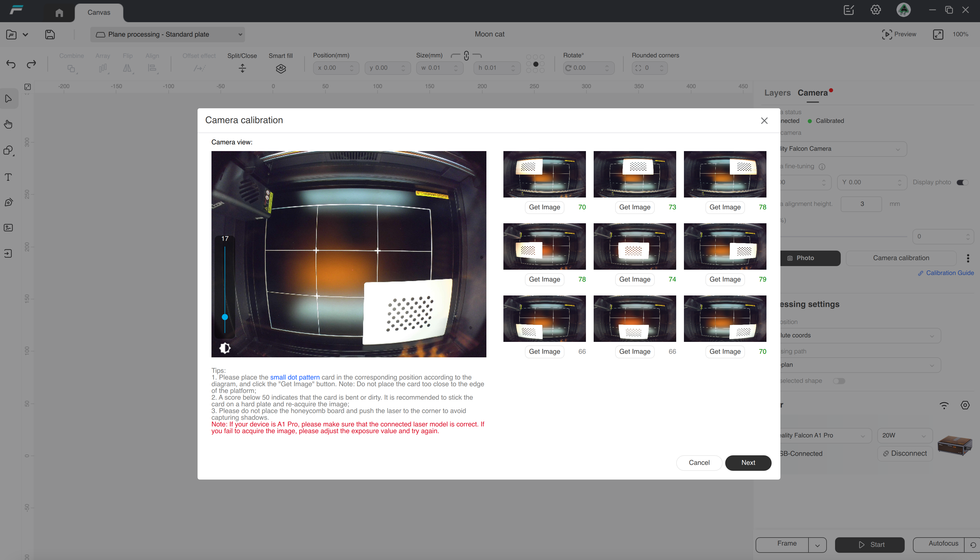Toggle the selected shape switch
Screen dimensions: 980x560
tap(839, 381)
